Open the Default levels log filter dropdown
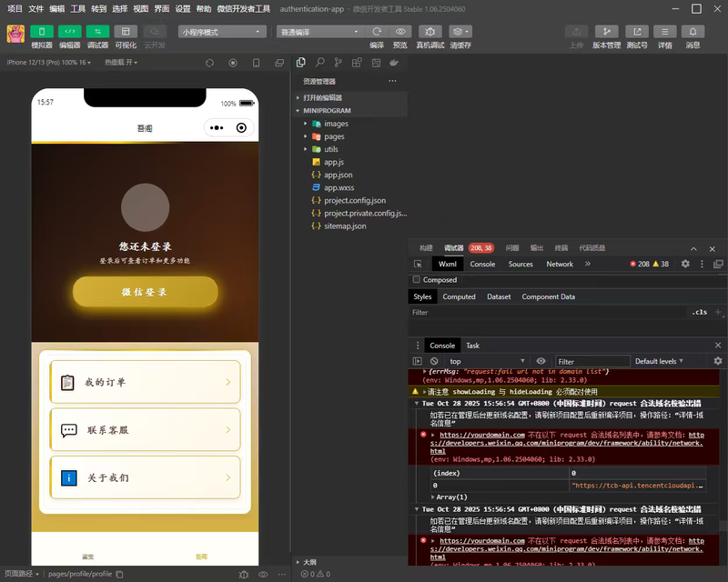Viewport: 728px width, 582px height. [660, 361]
